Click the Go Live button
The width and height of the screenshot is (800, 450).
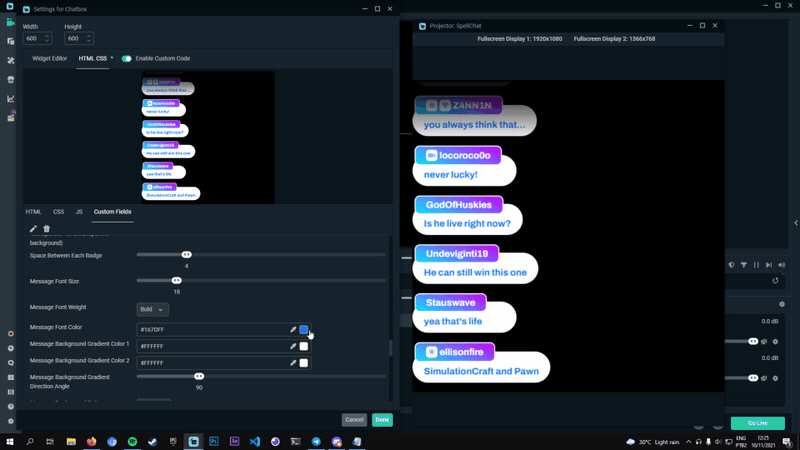pos(758,423)
